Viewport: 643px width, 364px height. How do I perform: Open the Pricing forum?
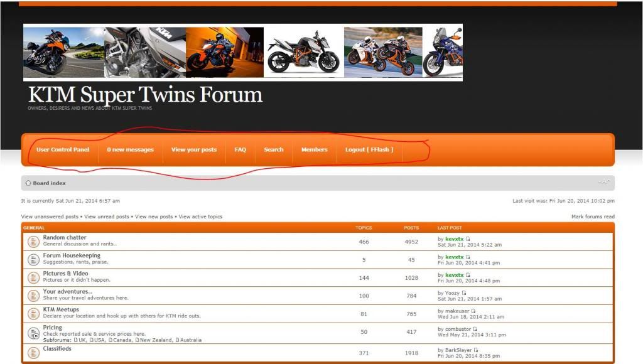[x=53, y=328]
